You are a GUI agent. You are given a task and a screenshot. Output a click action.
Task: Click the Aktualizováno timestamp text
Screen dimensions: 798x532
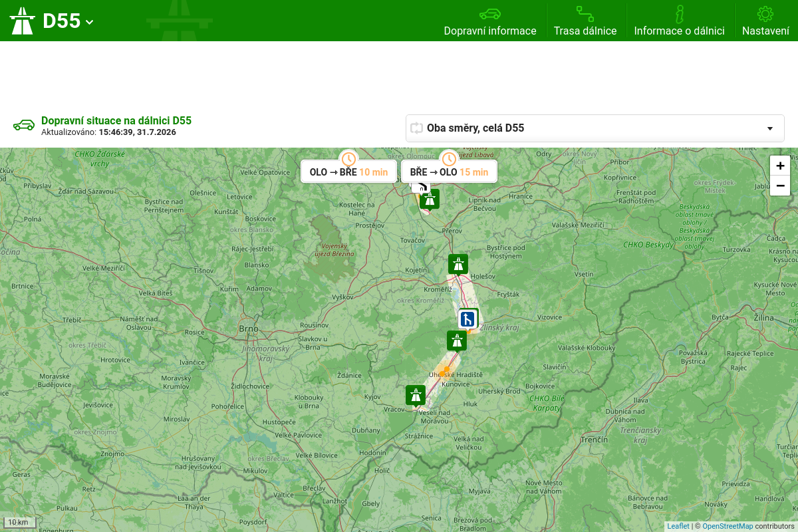click(x=108, y=132)
